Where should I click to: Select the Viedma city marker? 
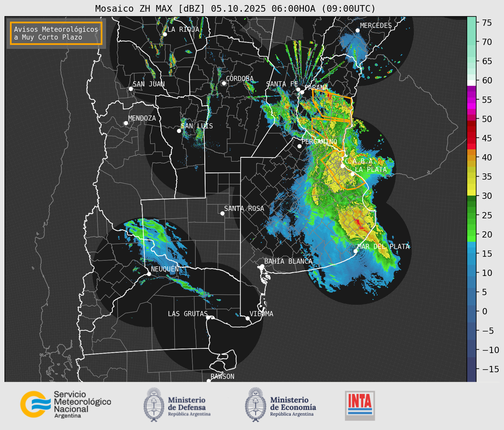click(248, 318)
